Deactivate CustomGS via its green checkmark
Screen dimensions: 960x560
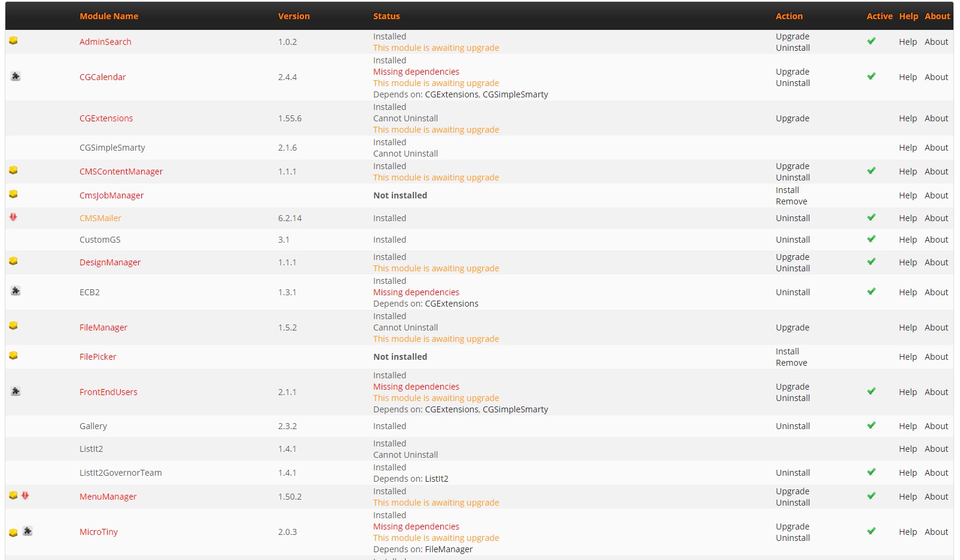(871, 239)
